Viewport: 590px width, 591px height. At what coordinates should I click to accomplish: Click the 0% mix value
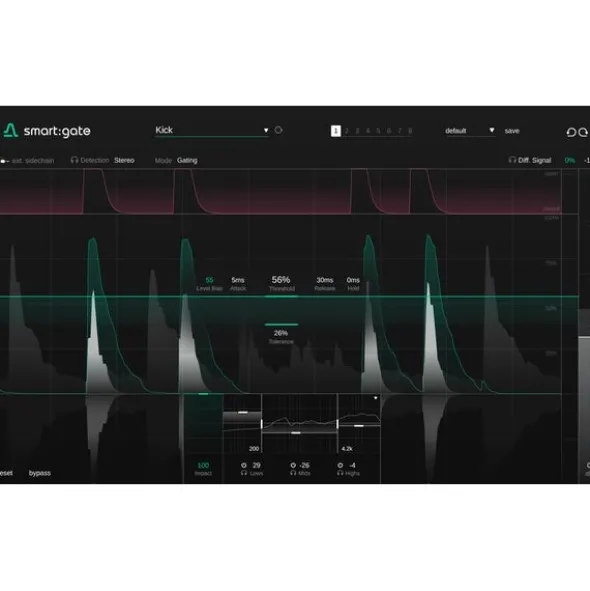pyautogui.click(x=570, y=161)
